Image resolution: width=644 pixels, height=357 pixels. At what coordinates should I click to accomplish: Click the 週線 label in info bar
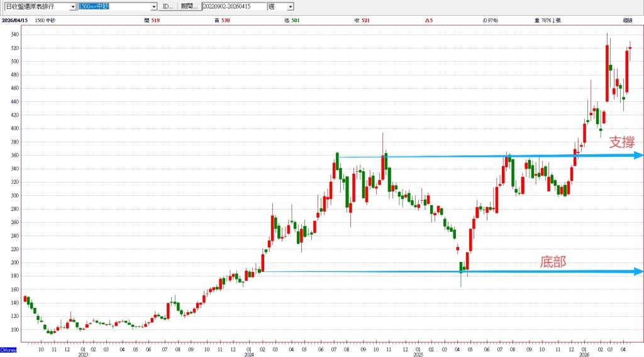627,21
